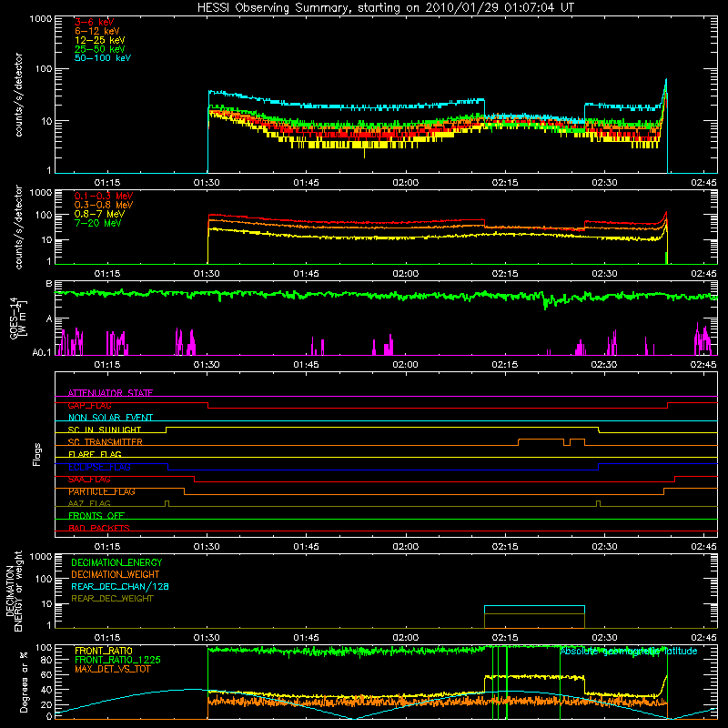Select the 6-12 keV legend label
728x728 pixels.
tap(97, 31)
